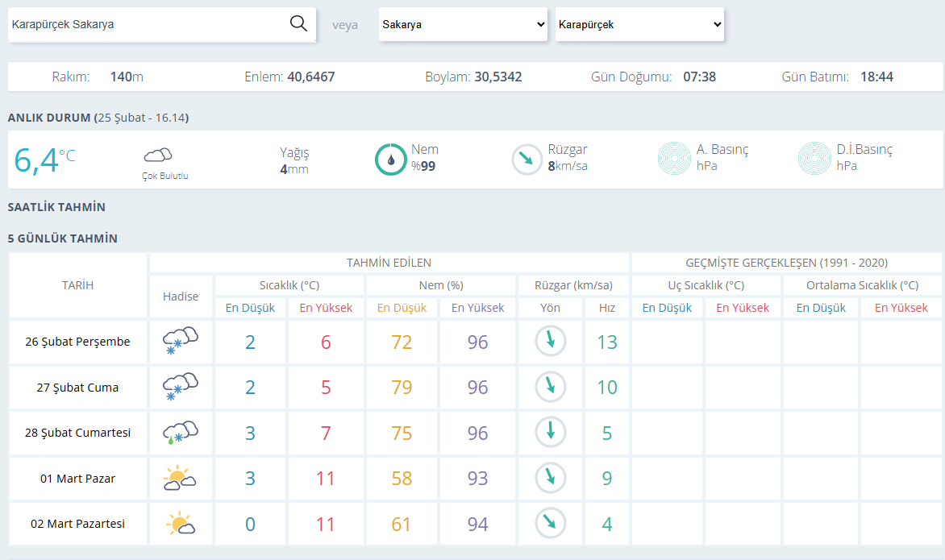945x560 pixels.
Task: Click the Çok Bulutlu cloud icon
Action: 158,156
